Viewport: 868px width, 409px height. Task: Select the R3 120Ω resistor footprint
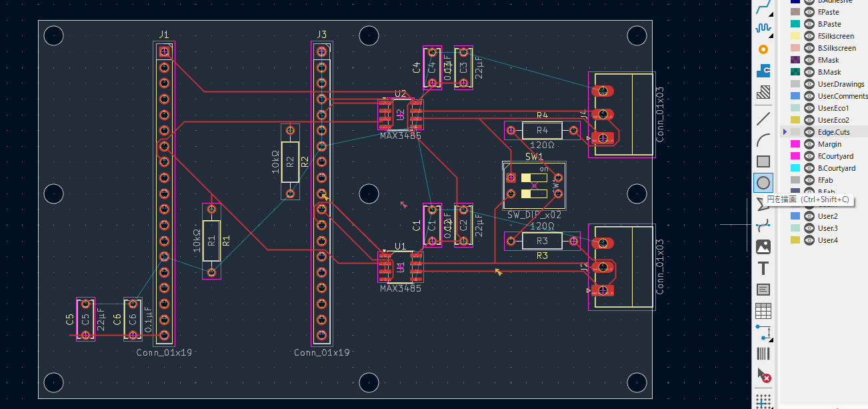(542, 241)
